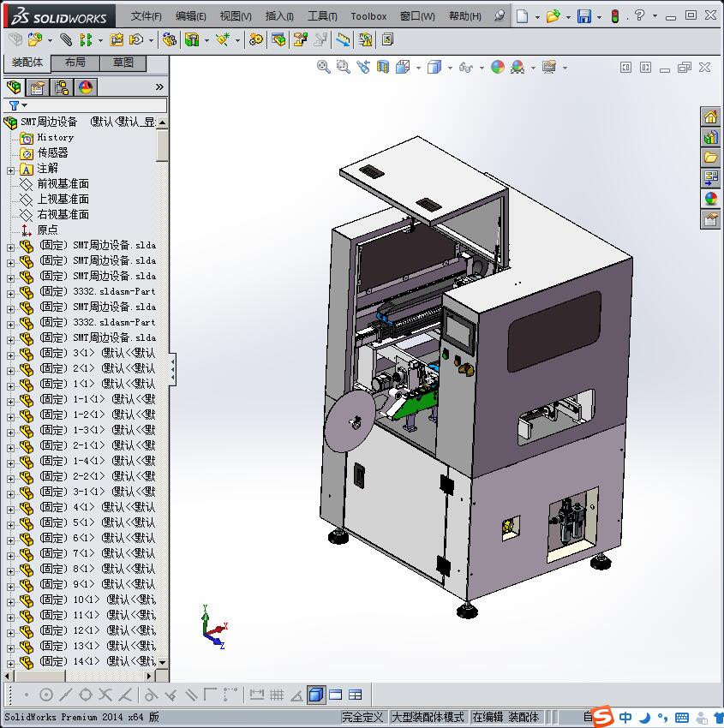Toggle the Rebuild traffic light icon
Viewport: 724px width, 728px height.
click(x=614, y=16)
